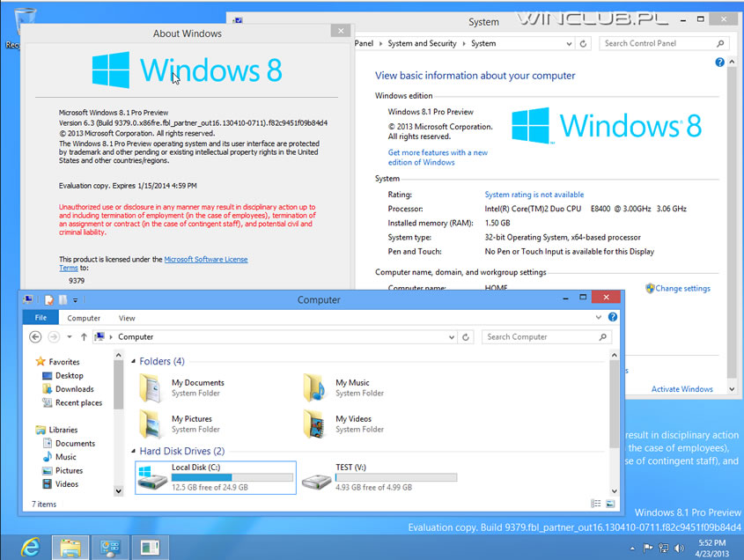The image size is (744, 560).
Task: Click New folder icon in Quick Access Toolbar
Action: [63, 300]
